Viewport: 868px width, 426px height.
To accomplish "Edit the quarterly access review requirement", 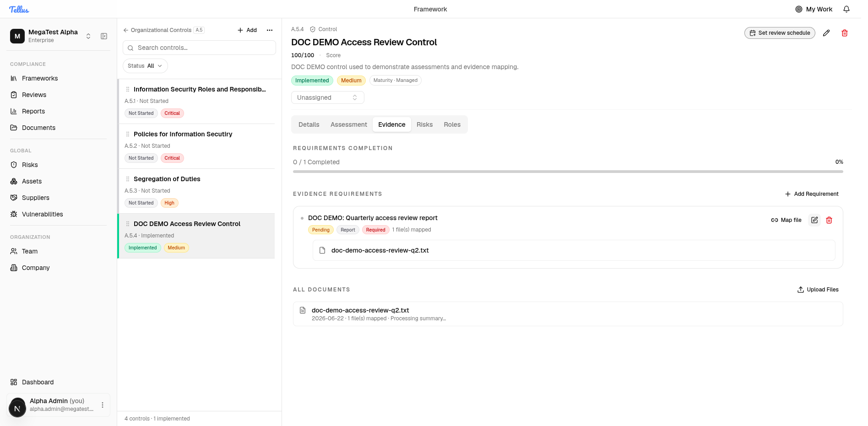I will tap(814, 220).
